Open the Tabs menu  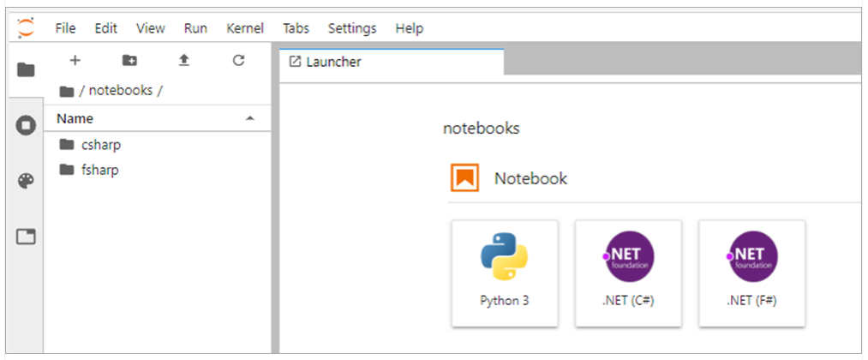[296, 28]
